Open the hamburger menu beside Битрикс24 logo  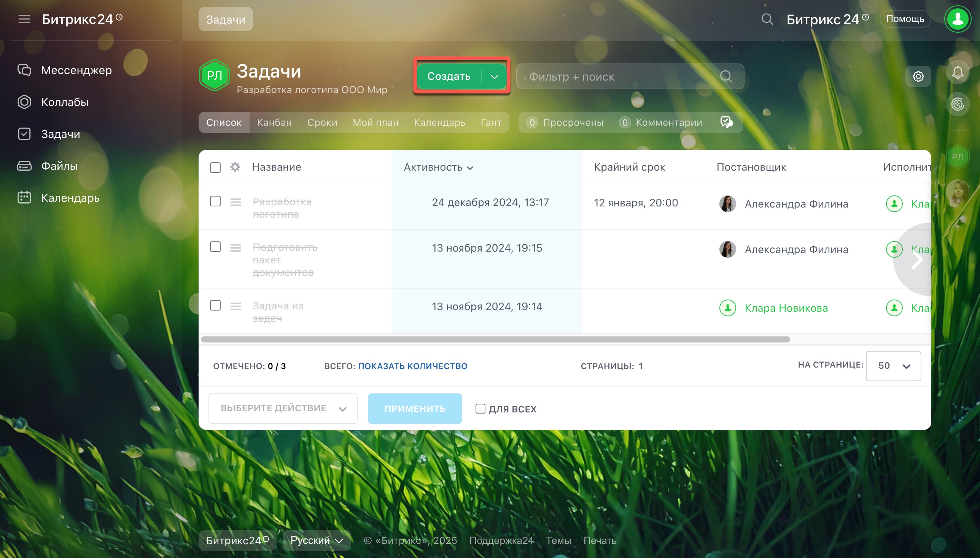[24, 19]
